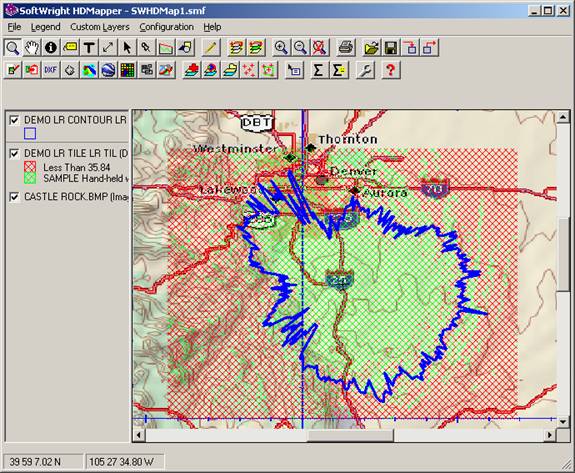Click the add layer red plus icon
Image resolution: width=575 pixels, height=473 pixels.
192,70
